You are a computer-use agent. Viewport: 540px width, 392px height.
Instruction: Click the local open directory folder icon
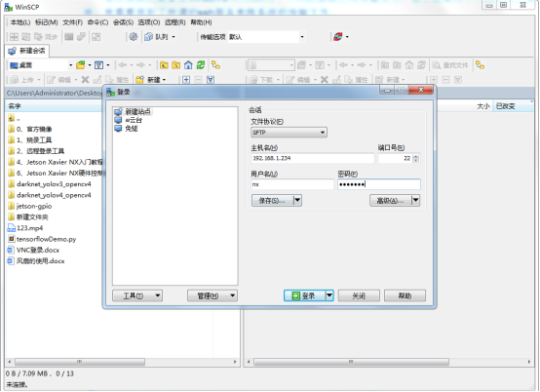pos(81,64)
